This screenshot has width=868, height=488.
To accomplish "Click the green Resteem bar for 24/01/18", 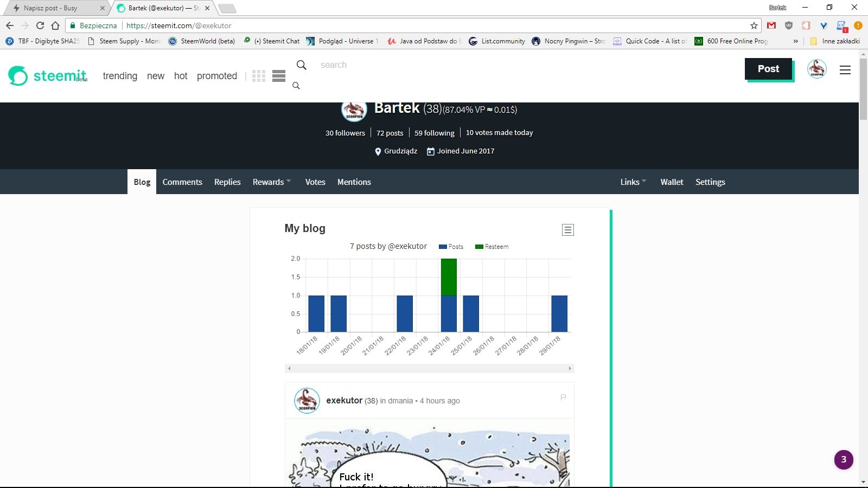I will [x=449, y=277].
